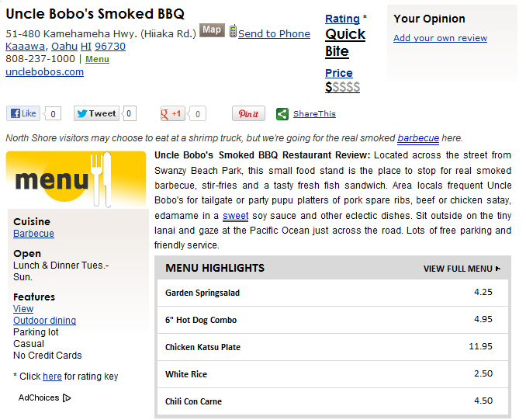This screenshot has height=420, width=526.
Task: Select the Chicken Katsu Plate menu row
Action: [x=333, y=347]
